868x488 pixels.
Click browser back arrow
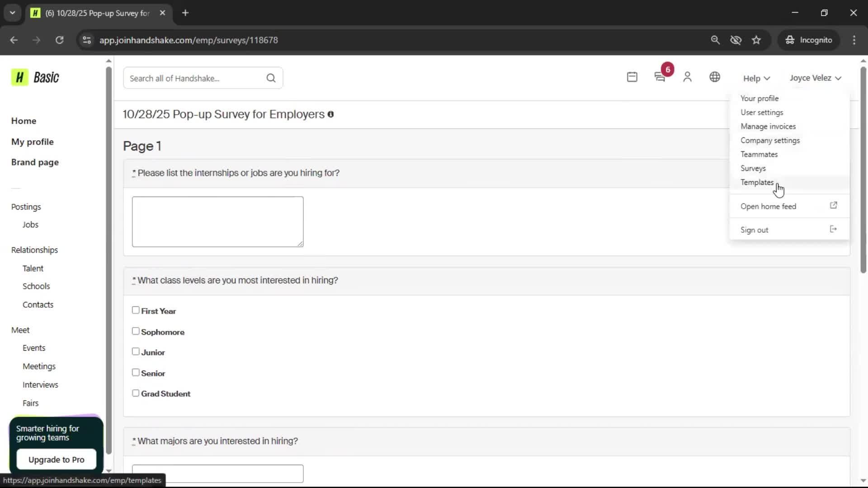(x=14, y=40)
